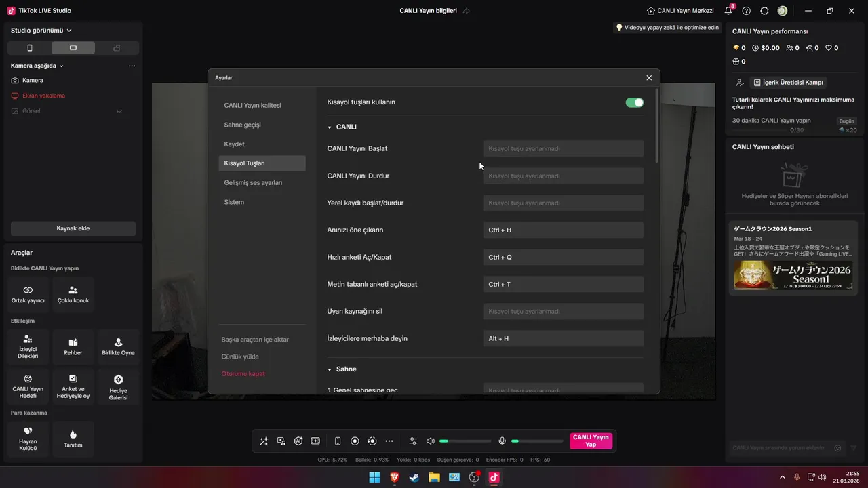This screenshot has height=488, width=868.
Task: Adjust the speaker volume slider
Action: coord(465,441)
